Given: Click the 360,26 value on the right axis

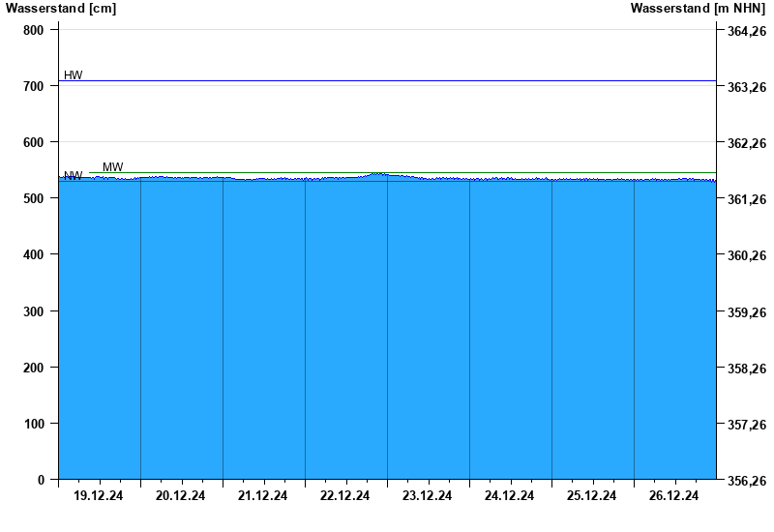Looking at the screenshot, I should click(746, 256).
